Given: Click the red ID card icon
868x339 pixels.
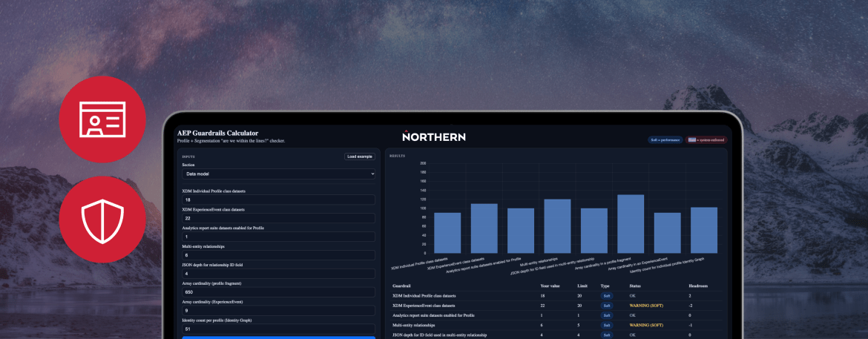Looking at the screenshot, I should [102, 119].
